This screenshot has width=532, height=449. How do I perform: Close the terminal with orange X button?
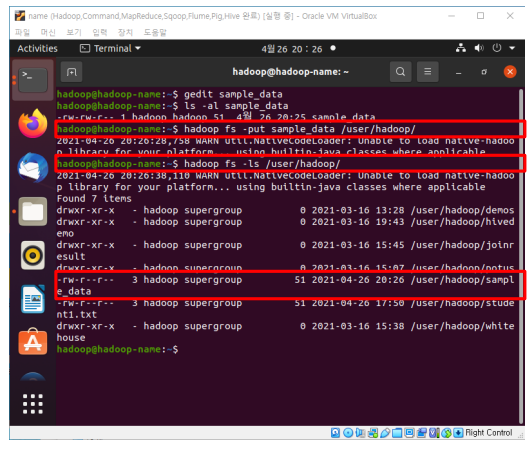pos(510,72)
